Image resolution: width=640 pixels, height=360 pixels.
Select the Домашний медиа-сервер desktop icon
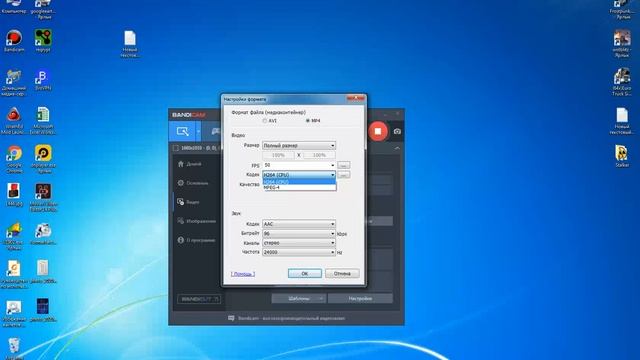[13, 83]
